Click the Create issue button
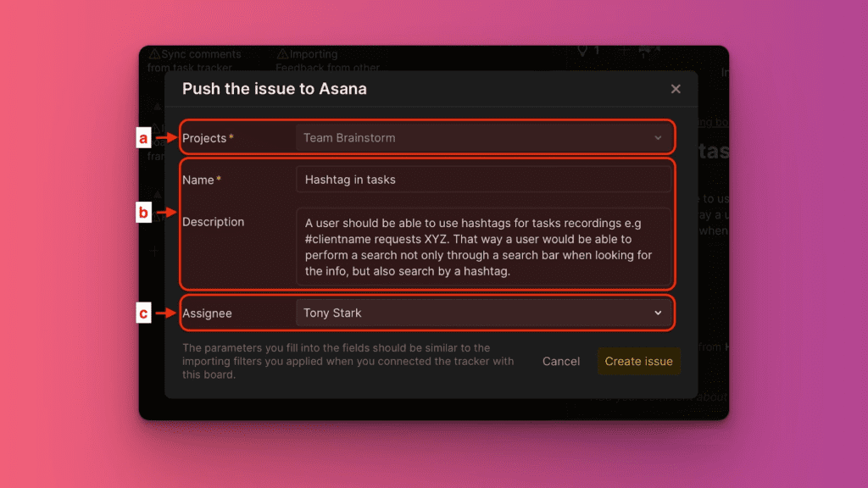 (x=638, y=361)
